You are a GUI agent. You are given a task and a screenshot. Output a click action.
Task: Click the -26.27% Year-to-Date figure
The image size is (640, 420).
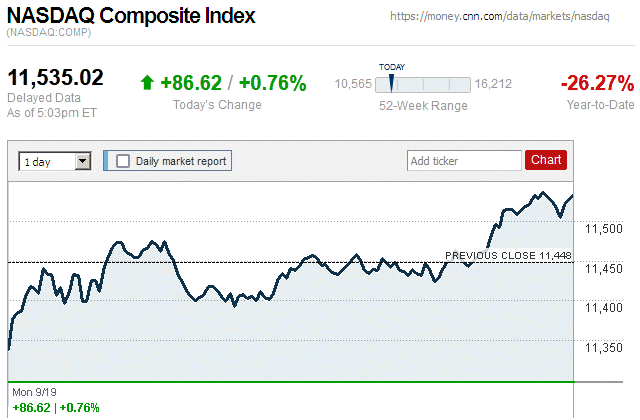(x=597, y=82)
